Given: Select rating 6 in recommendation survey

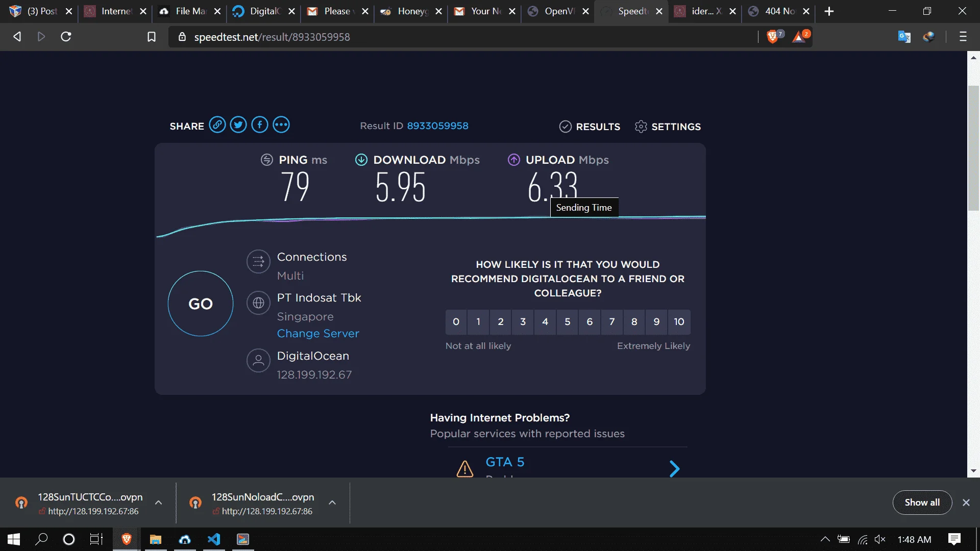Looking at the screenshot, I should [x=590, y=322].
